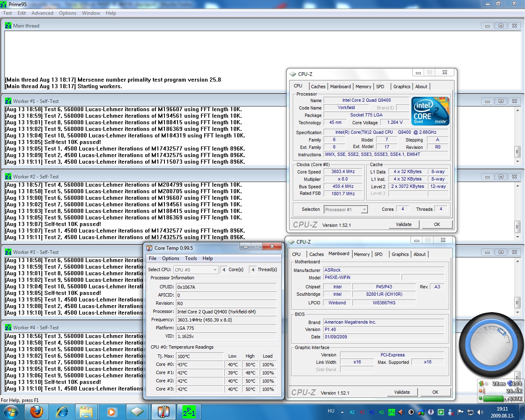The width and height of the screenshot is (525, 420).
Task: Open Prime95 Options menu
Action: pyautogui.click(x=68, y=13)
